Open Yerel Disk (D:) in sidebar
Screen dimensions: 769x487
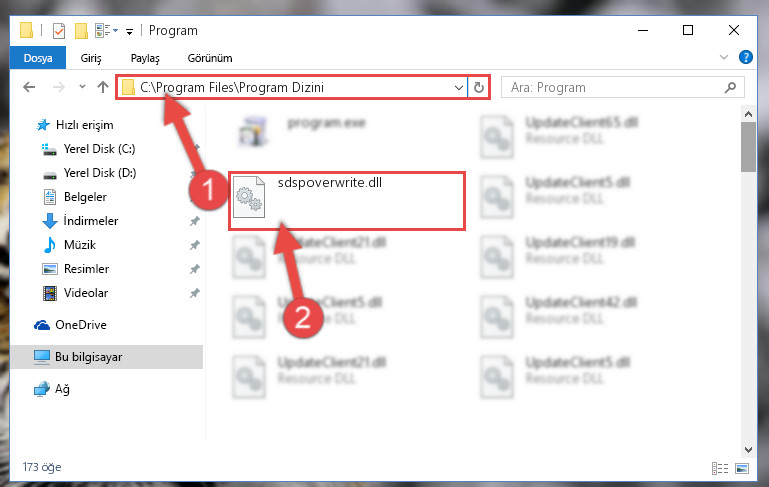click(100, 173)
